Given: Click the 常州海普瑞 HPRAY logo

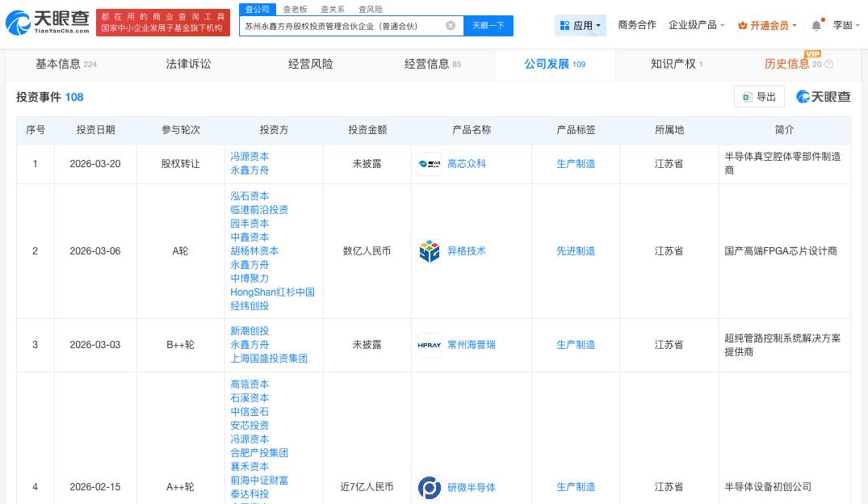Looking at the screenshot, I should (x=429, y=345).
